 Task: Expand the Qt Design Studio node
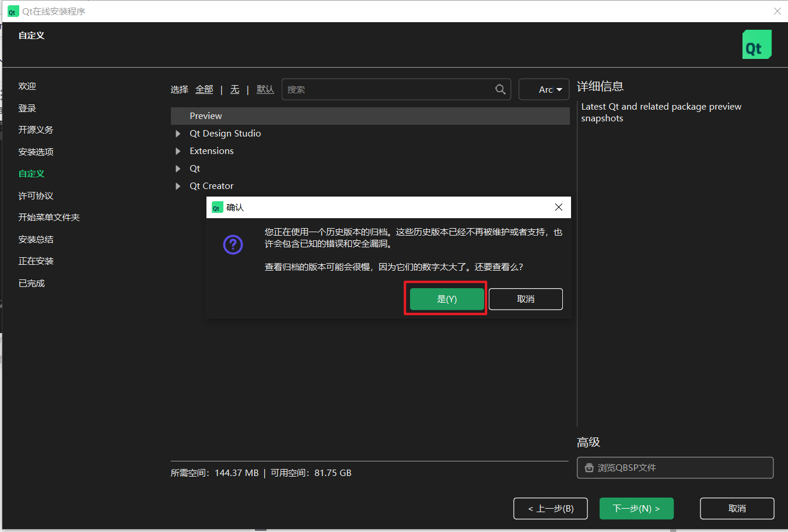tap(178, 134)
